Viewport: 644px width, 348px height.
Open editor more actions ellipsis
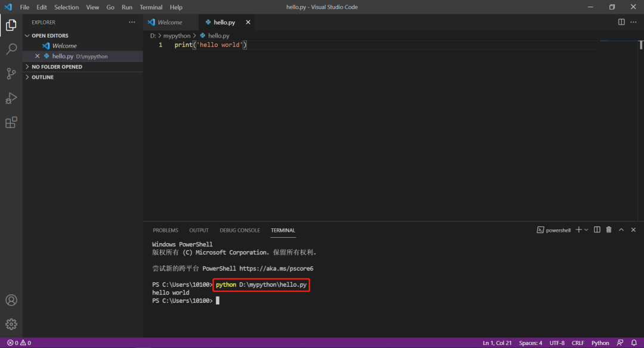[633, 22]
